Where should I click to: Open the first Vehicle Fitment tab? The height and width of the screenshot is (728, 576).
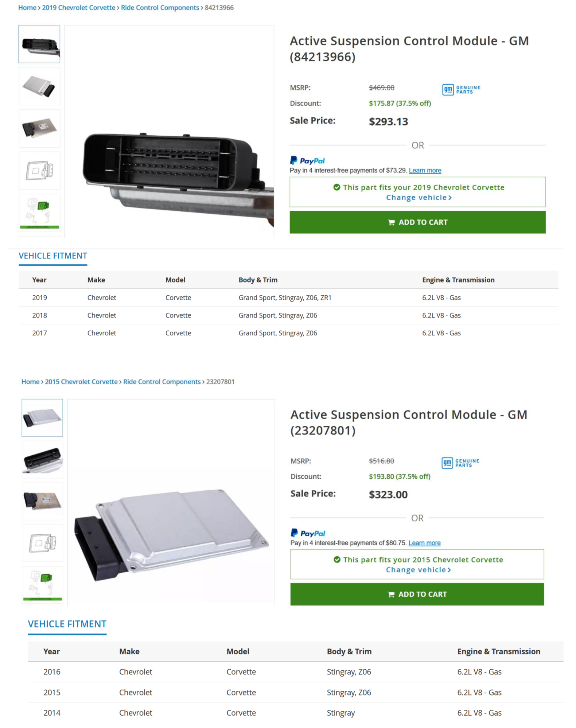tap(53, 256)
